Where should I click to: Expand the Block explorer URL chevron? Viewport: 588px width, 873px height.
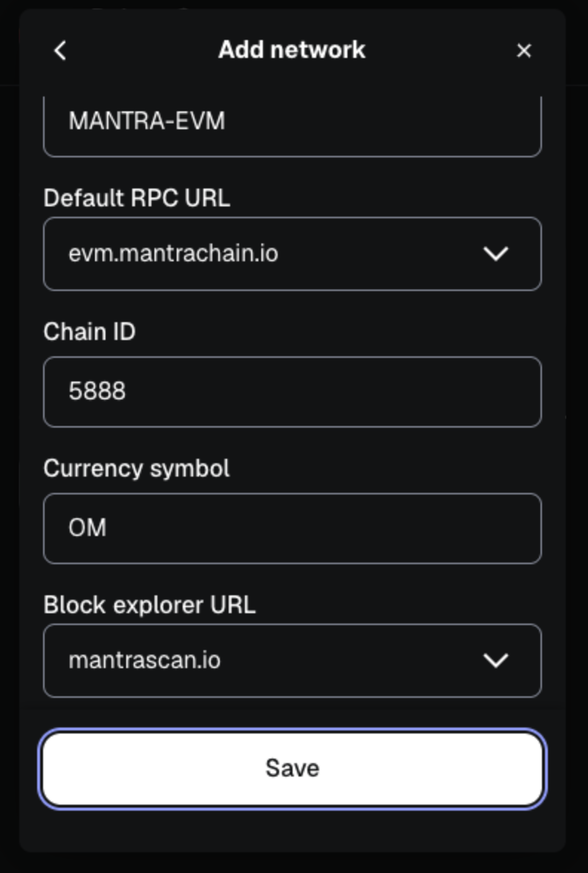pos(495,660)
